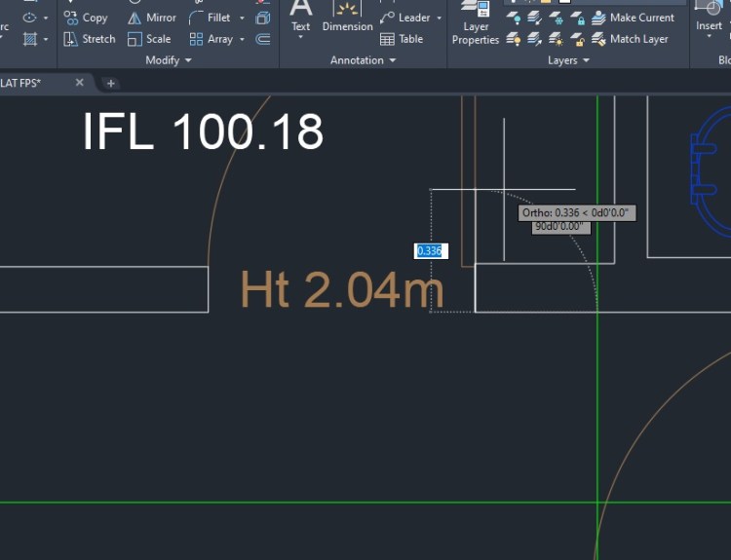Viewport: 731px width, 560px height.
Task: Open the Array tool dropdown arrow
Action: click(242, 39)
